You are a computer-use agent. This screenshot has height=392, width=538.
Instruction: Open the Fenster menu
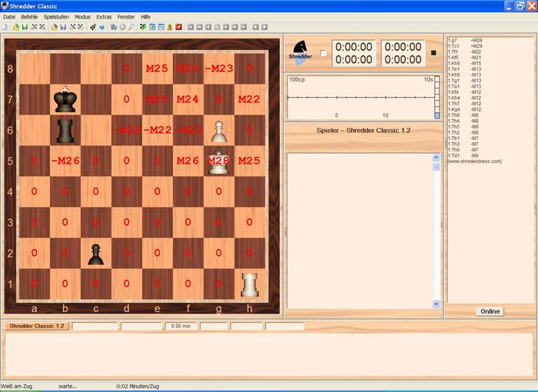(x=126, y=17)
